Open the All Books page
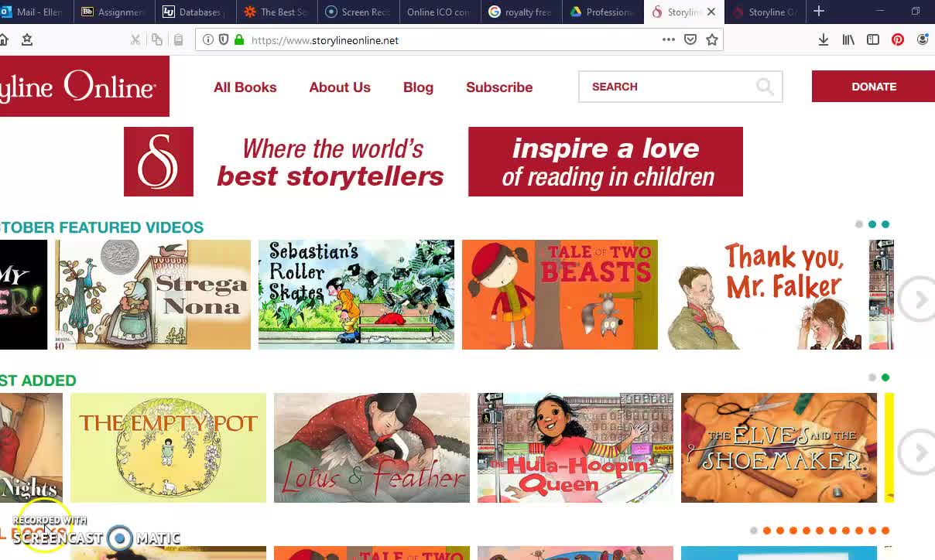The width and height of the screenshot is (935, 560). click(x=245, y=87)
